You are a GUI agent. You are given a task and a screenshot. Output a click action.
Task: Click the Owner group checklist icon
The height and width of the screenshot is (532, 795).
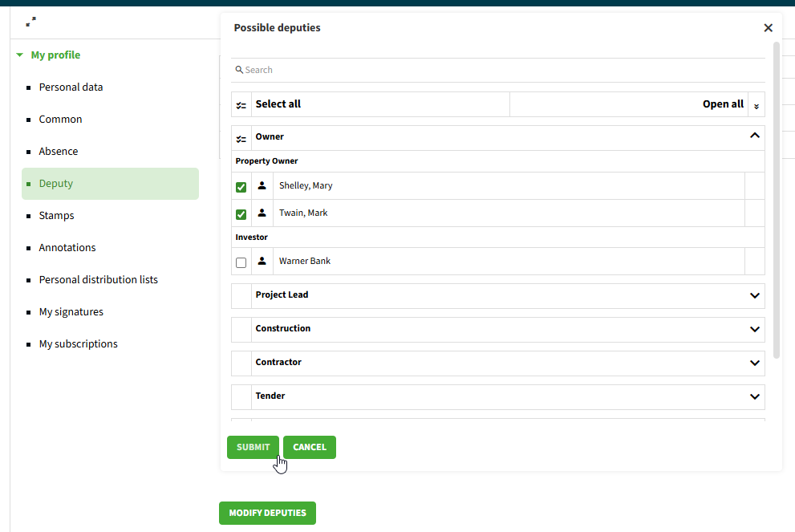tap(241, 138)
